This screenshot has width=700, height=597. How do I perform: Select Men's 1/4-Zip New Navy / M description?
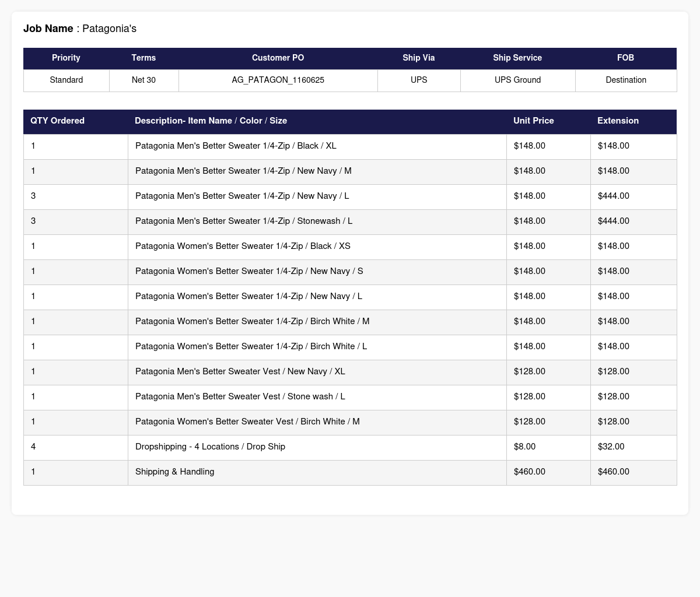(x=243, y=171)
